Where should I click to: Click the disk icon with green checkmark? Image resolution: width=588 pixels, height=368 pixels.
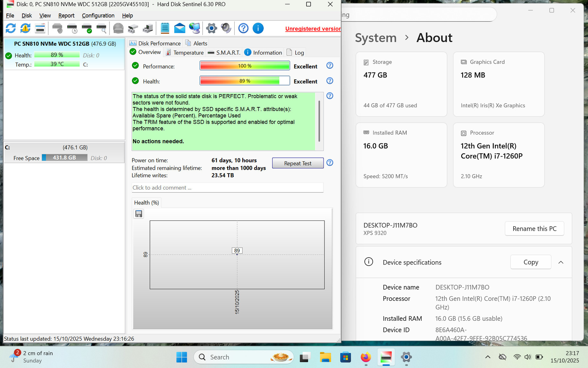[87, 28]
